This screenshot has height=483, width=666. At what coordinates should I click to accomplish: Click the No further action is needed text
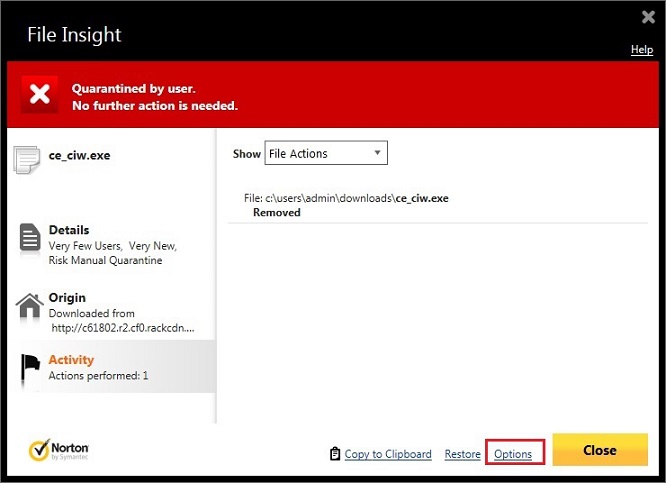pos(155,105)
